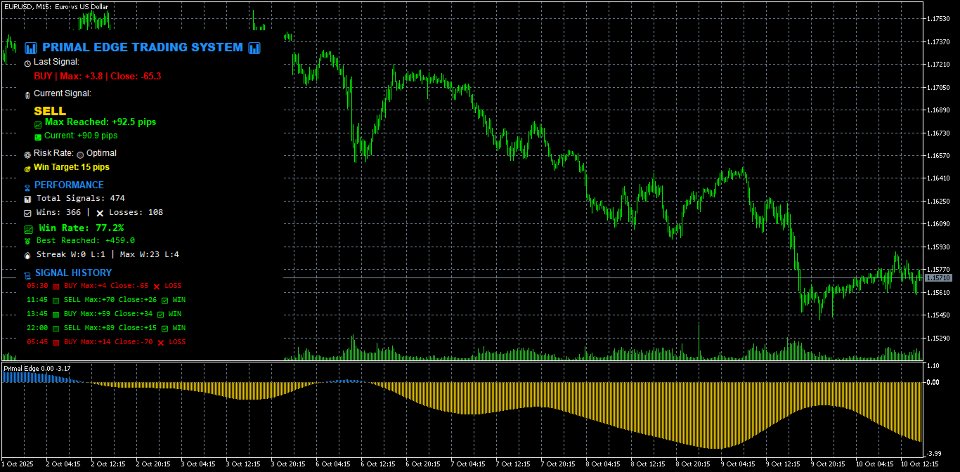Image resolution: width=960 pixels, height=472 pixels.
Task: Click the PRIMAL EDGE TRADING SYSTEM title
Action: (x=143, y=47)
